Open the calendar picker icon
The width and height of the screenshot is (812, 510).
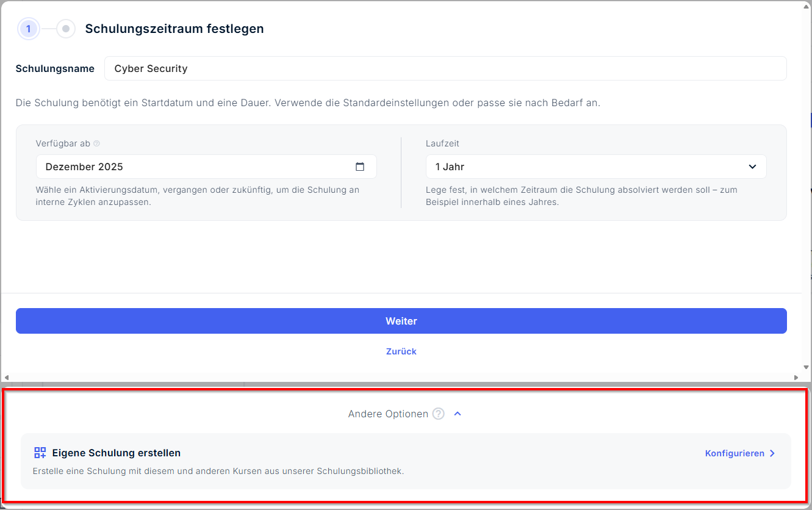coord(360,167)
